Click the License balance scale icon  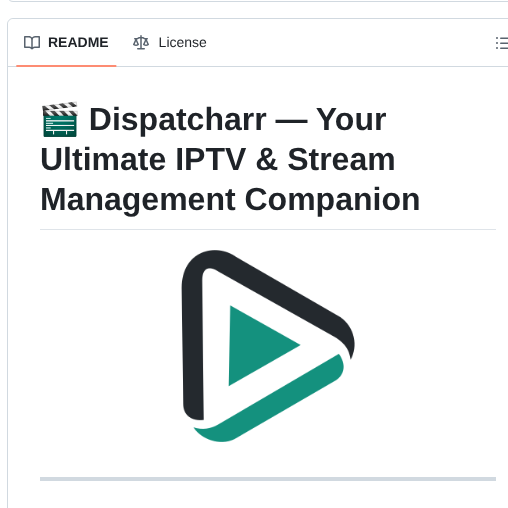click(x=141, y=43)
